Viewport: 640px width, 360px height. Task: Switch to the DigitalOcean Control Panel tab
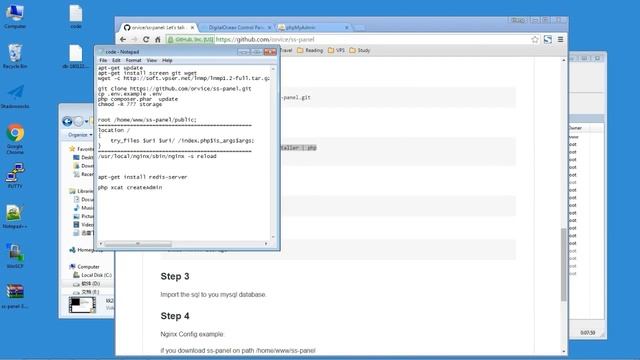coord(236,27)
